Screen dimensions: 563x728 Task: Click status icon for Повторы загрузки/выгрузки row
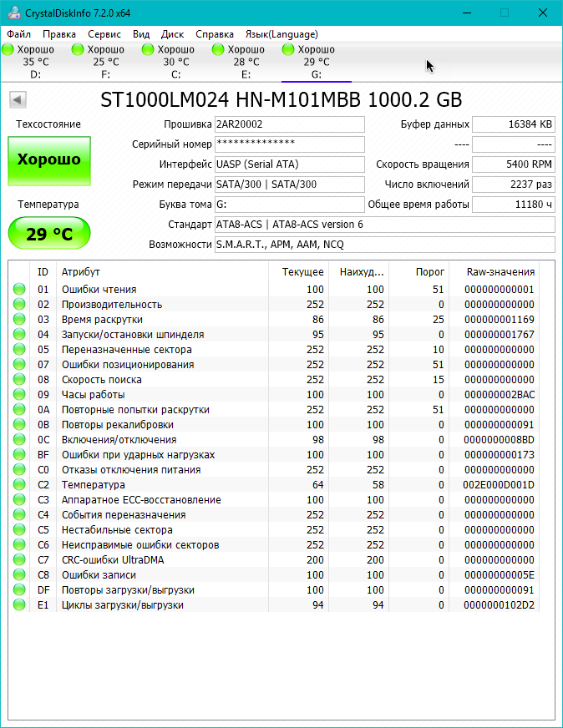tap(19, 589)
